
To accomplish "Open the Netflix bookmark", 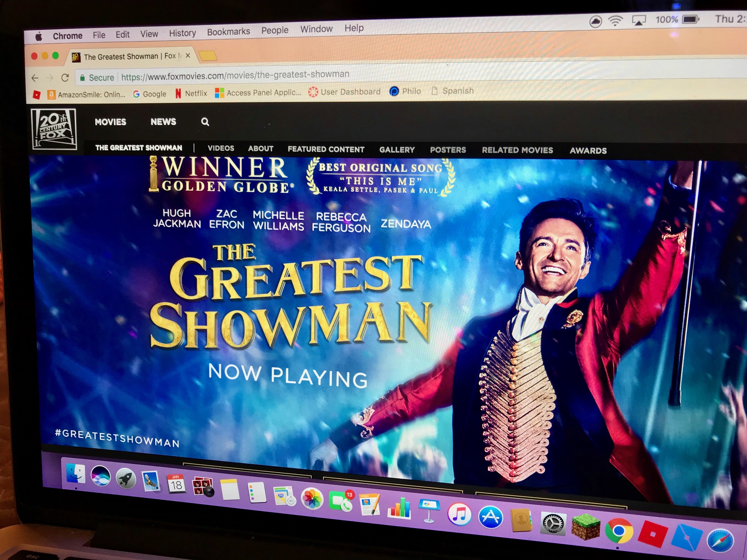I will (x=191, y=93).
